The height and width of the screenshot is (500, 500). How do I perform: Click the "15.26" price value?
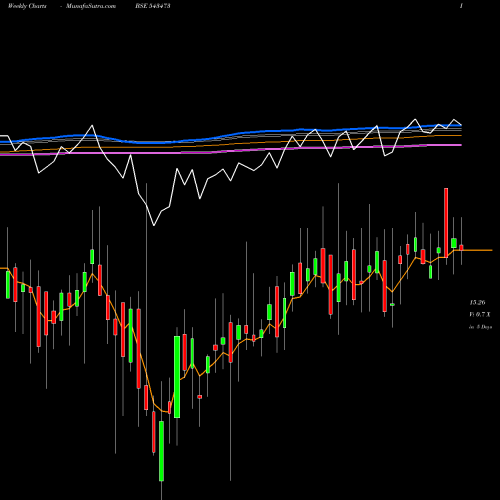(477, 302)
